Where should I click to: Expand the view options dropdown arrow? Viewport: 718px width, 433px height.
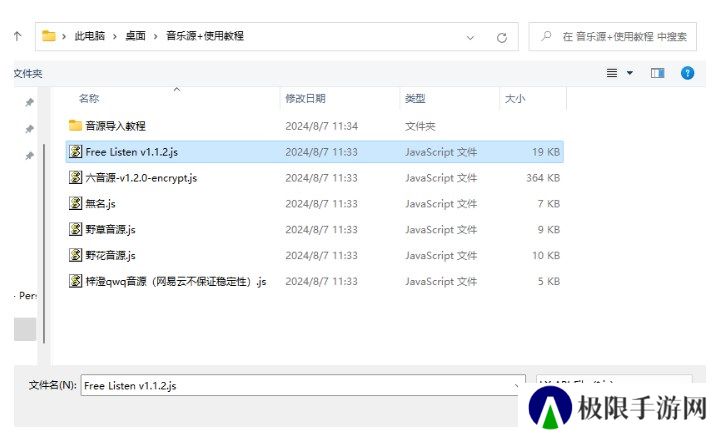[x=630, y=73]
